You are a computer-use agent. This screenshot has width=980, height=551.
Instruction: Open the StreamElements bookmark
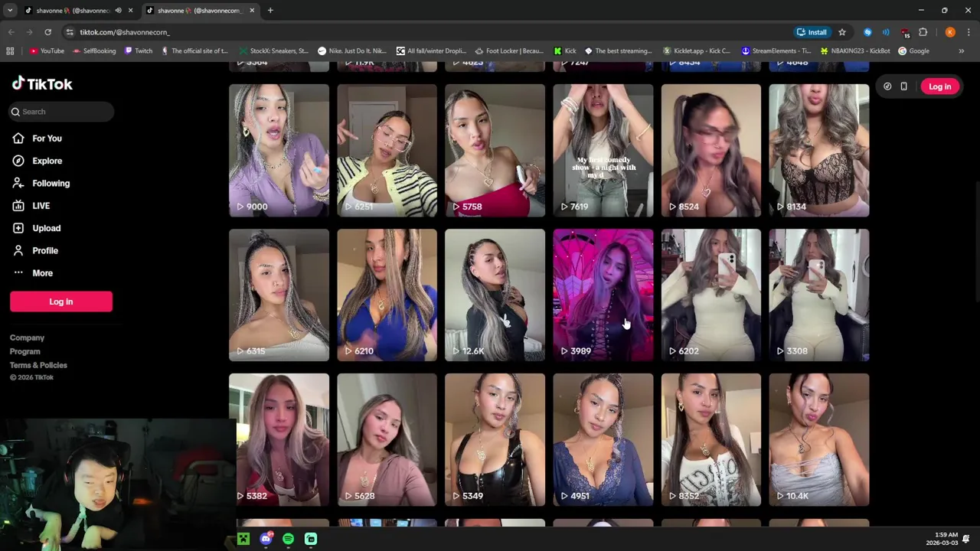click(776, 51)
